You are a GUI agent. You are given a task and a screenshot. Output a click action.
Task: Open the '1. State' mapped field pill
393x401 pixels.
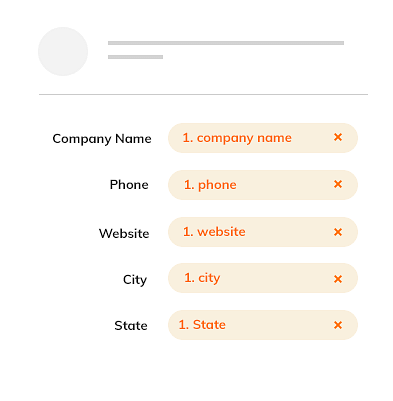click(263, 325)
